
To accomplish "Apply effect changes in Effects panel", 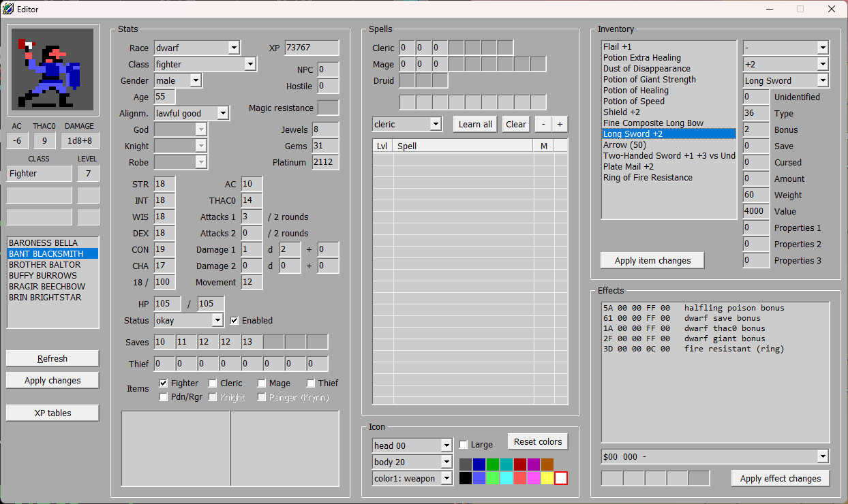I will click(x=780, y=478).
